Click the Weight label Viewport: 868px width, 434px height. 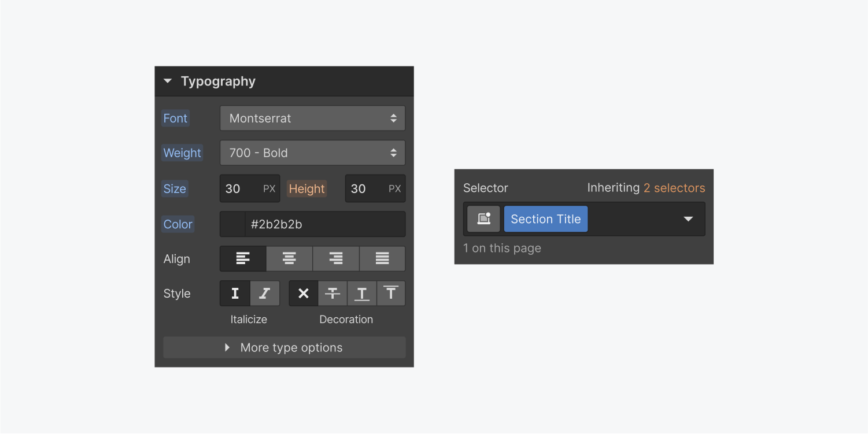click(x=182, y=153)
